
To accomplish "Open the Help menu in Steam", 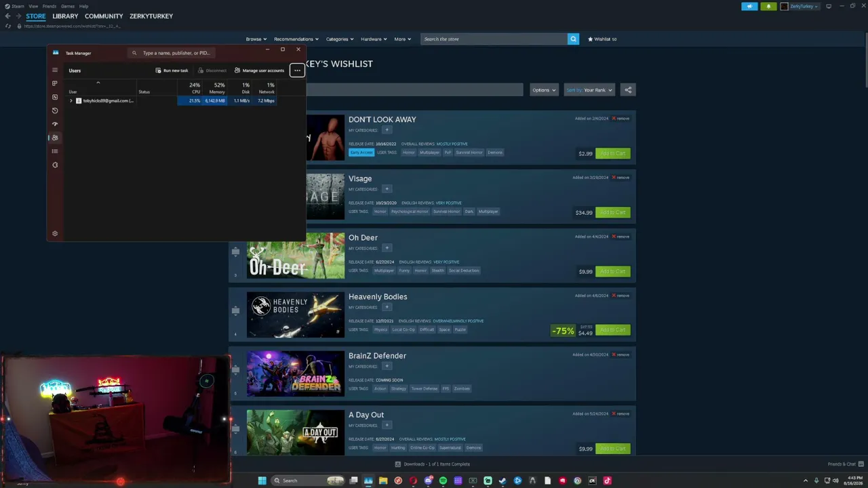I will 83,6.
